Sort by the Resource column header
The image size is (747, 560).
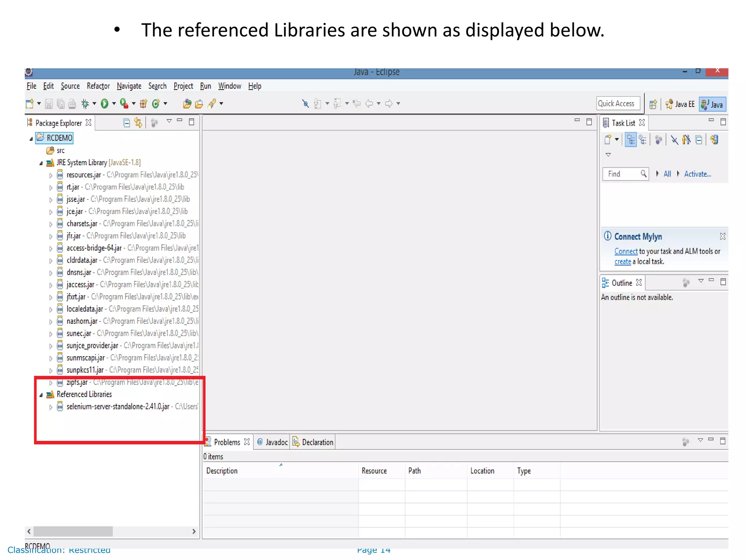point(382,471)
